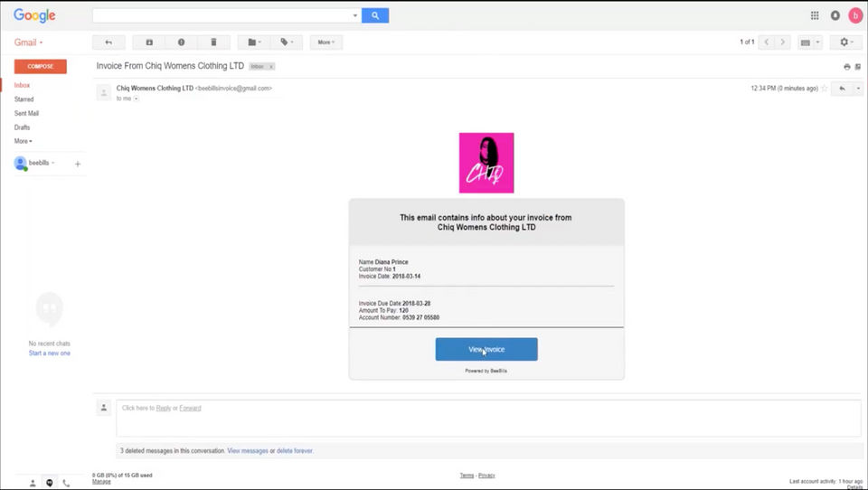Click the 'delete forever' link
This screenshot has height=490, width=868.
coord(295,451)
